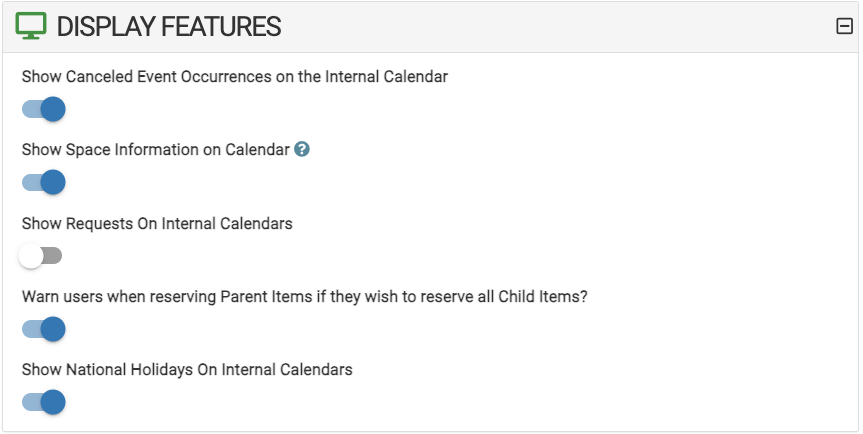Disable Show Canceled Event Occurrences toggle
Screen dimensions: 863x434
pos(43,109)
